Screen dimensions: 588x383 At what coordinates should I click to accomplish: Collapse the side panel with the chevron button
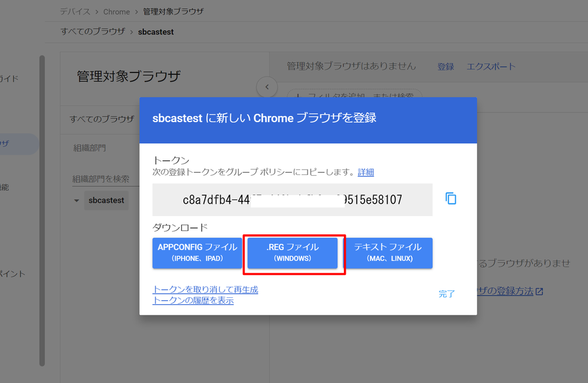267,87
